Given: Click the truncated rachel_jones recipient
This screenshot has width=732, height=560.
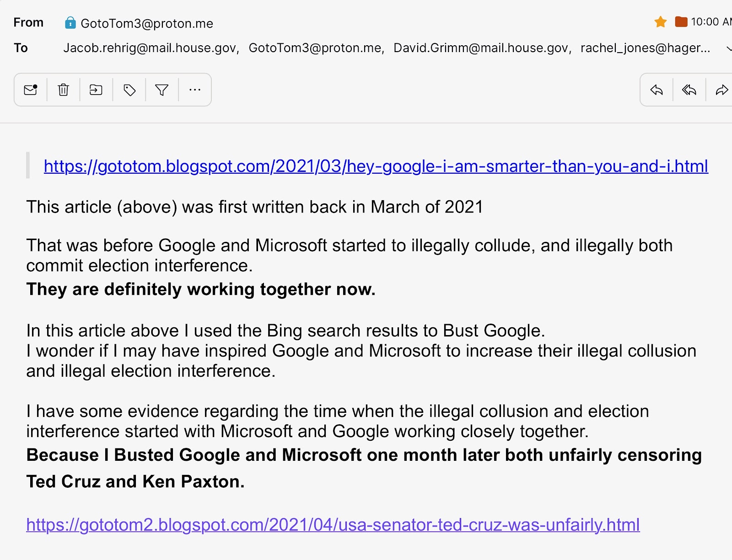Looking at the screenshot, I should click(x=645, y=48).
